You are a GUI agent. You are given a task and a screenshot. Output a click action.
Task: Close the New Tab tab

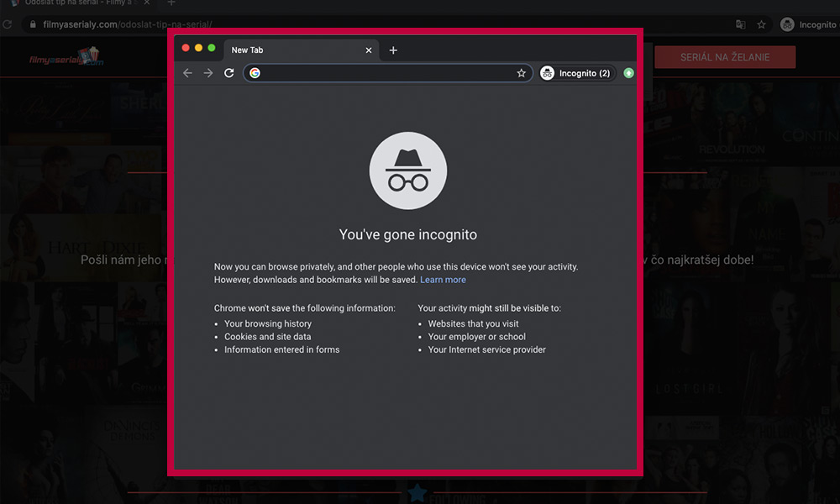pos(369,50)
